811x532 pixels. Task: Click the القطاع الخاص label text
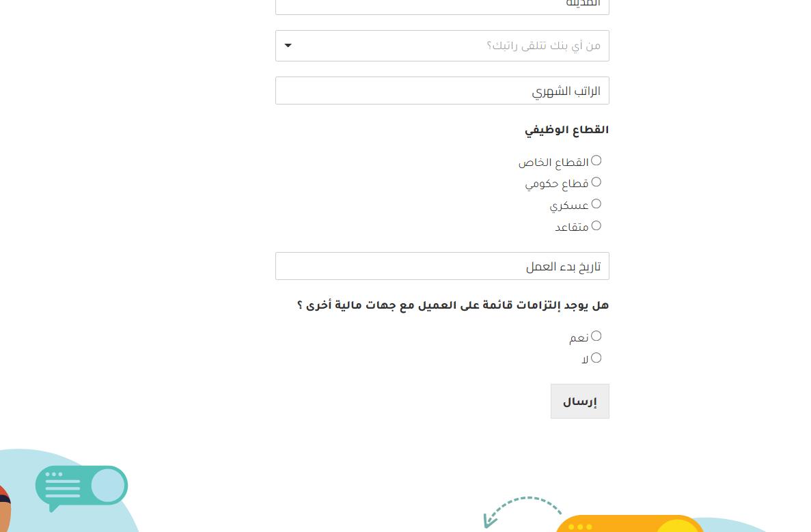[x=553, y=163]
